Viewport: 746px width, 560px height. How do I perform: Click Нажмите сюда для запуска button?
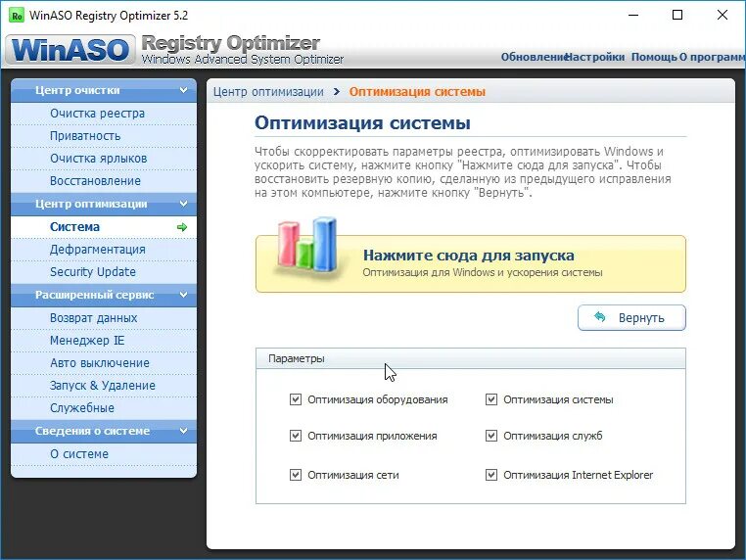click(471, 263)
